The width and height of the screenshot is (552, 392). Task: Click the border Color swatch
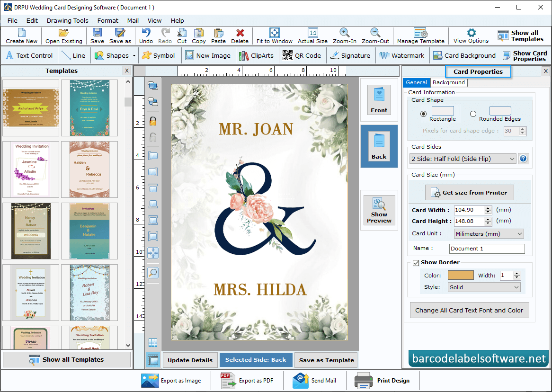tap(461, 275)
